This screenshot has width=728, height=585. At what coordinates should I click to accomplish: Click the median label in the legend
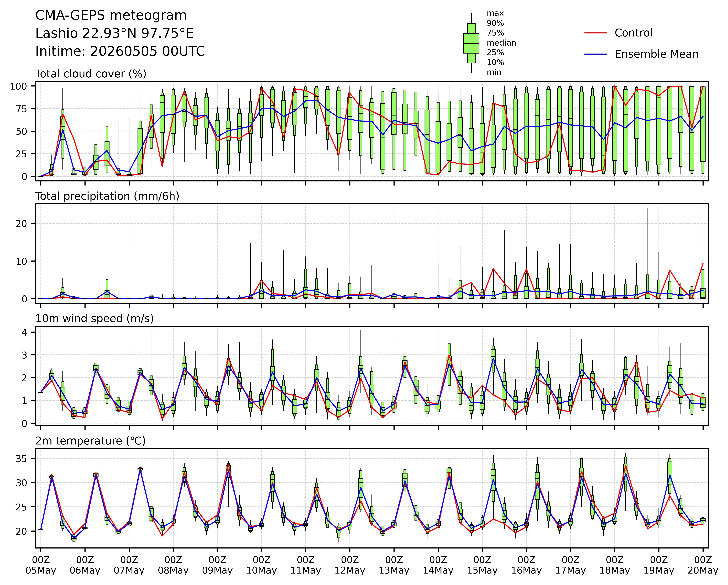coord(501,43)
